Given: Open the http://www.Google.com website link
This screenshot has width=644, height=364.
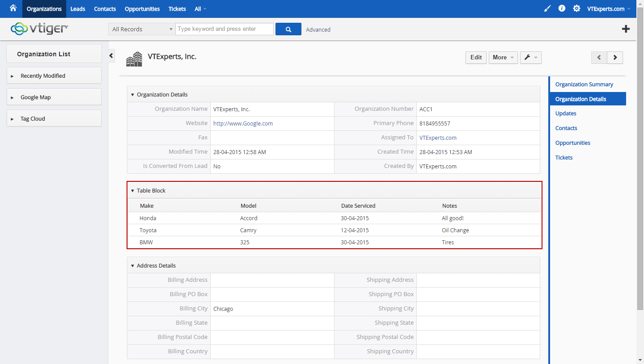Looking at the screenshot, I should coord(243,123).
